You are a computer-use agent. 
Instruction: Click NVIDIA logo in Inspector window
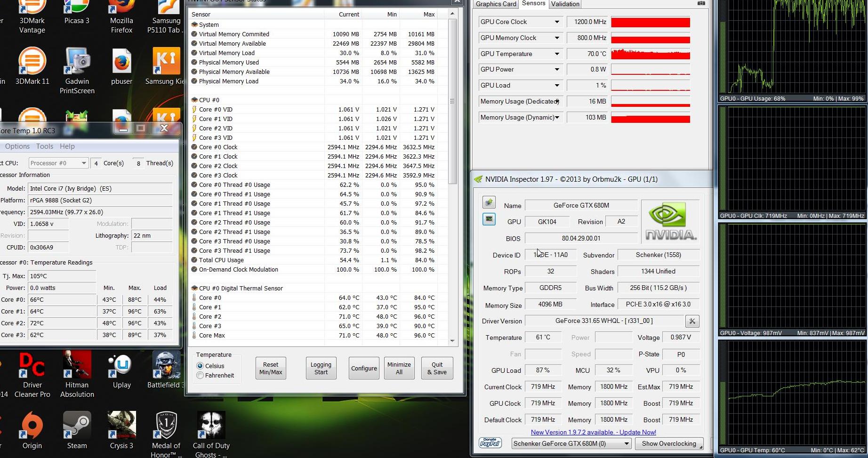670,221
